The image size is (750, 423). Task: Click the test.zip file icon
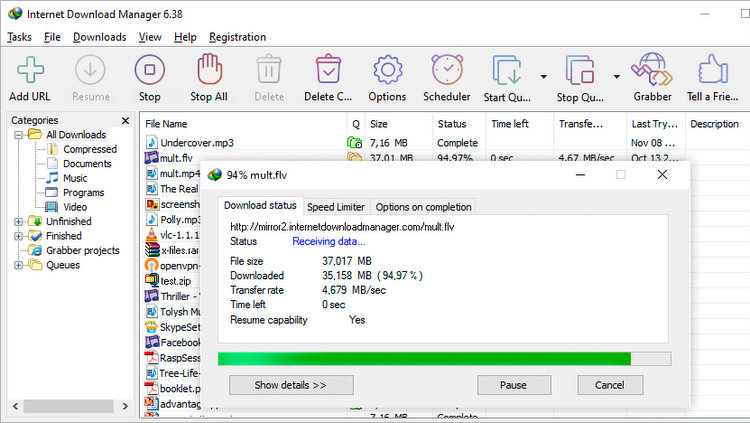[x=152, y=280]
